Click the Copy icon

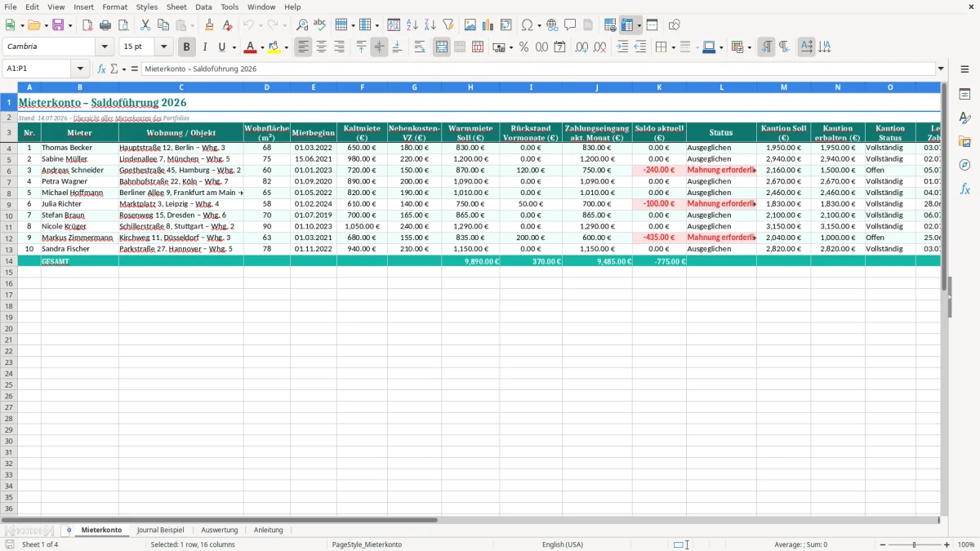[163, 25]
